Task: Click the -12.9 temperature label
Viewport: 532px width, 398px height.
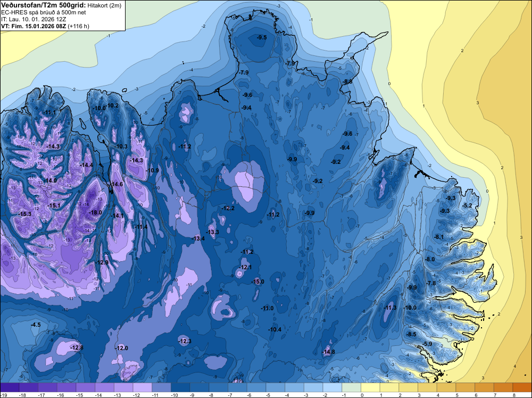Action: click(x=102, y=262)
